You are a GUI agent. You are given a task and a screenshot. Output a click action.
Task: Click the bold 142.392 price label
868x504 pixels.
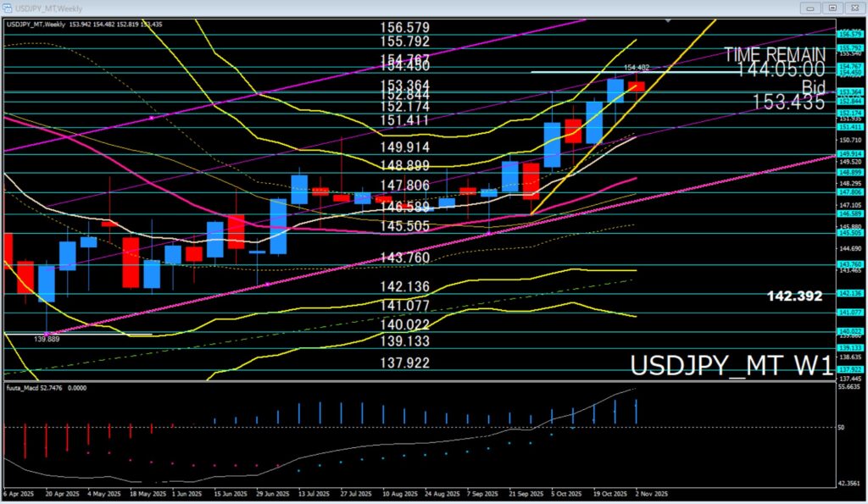pyautogui.click(x=794, y=296)
